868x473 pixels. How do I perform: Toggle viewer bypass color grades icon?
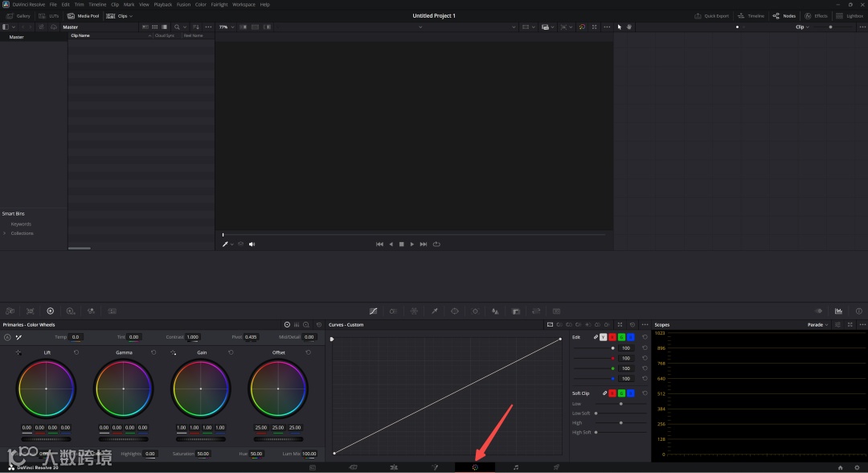click(582, 27)
